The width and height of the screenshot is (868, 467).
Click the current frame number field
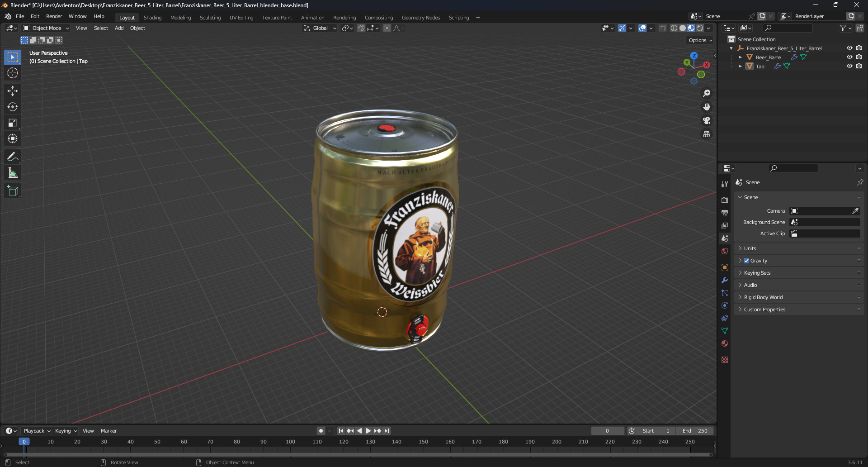point(608,431)
